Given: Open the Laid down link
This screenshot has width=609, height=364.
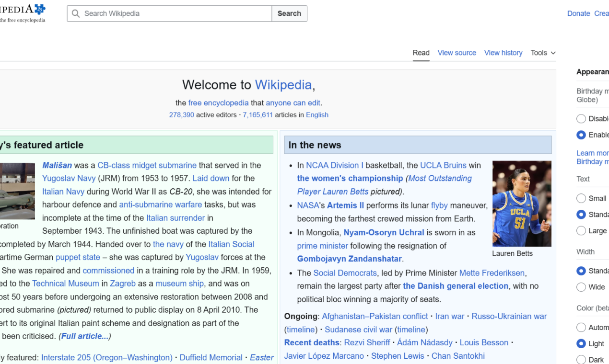Looking at the screenshot, I should coord(211,178).
